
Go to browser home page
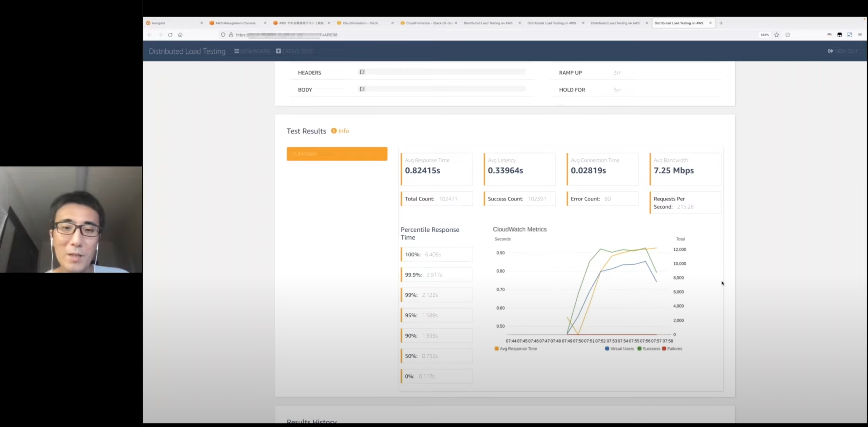[180, 35]
